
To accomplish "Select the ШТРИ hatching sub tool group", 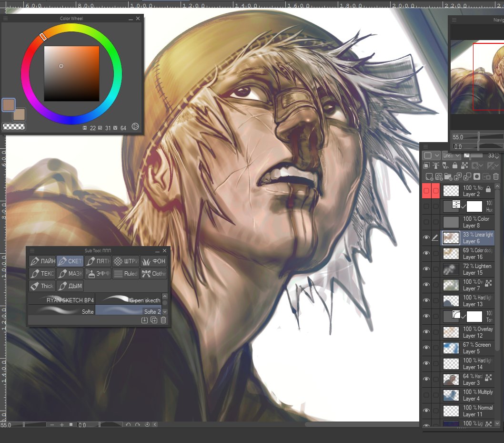I will point(126,261).
